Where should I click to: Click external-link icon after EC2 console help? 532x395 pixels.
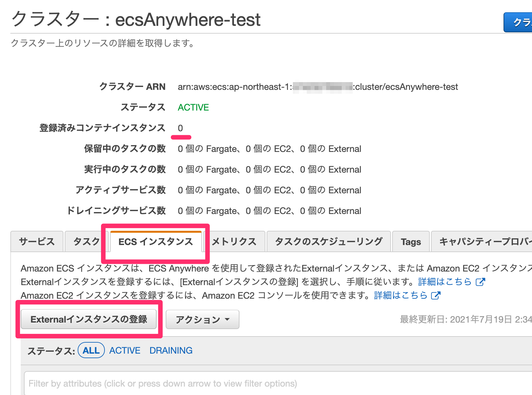436,295
